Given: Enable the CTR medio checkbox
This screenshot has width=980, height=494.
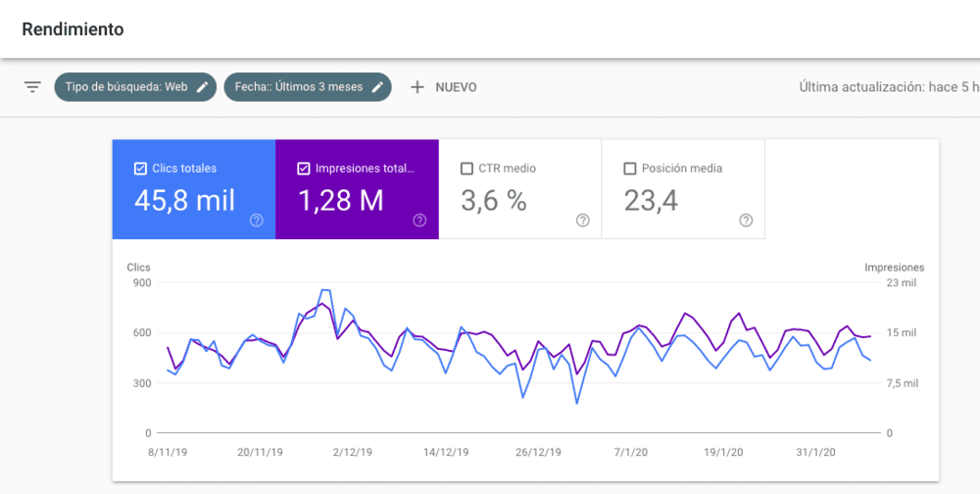Looking at the screenshot, I should point(466,169).
